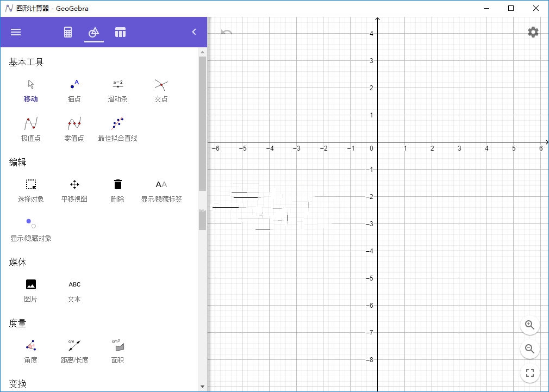Image resolution: width=549 pixels, height=392 pixels.
Task: Switch to the calculator view tab
Action: pos(67,32)
